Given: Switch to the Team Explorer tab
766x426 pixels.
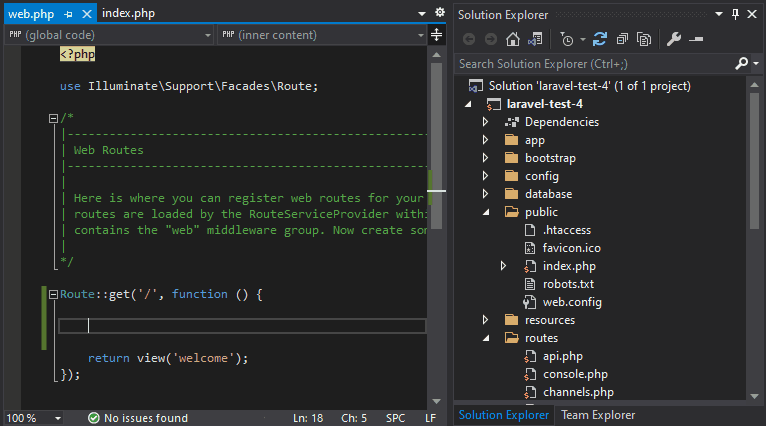Looking at the screenshot, I should click(x=598, y=415).
